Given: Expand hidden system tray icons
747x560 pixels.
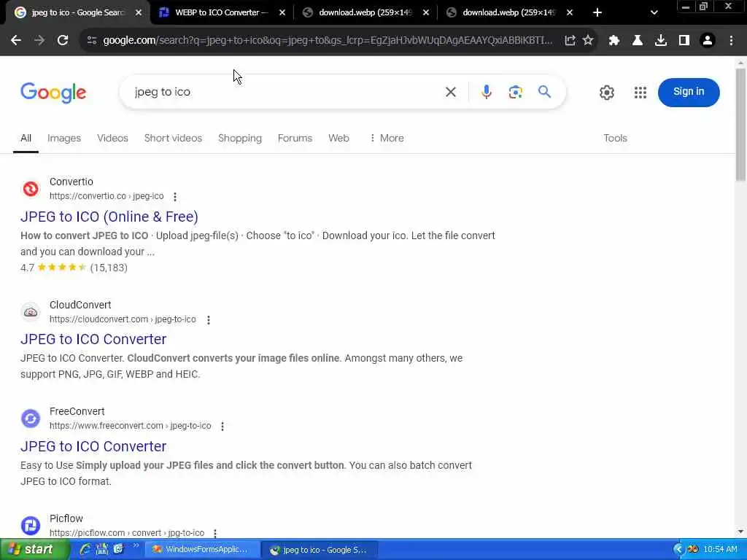Looking at the screenshot, I should point(678,550).
